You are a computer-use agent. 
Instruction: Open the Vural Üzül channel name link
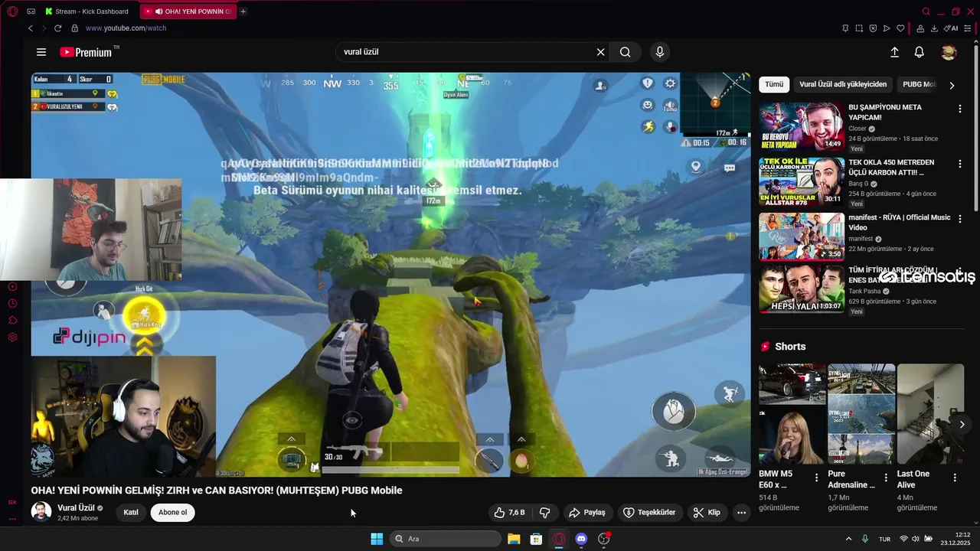click(76, 507)
